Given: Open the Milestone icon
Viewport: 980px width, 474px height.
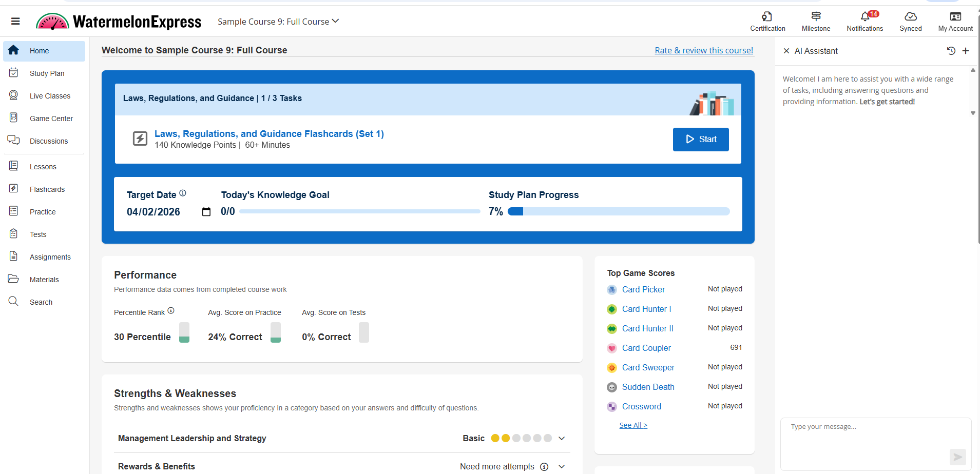Looking at the screenshot, I should tap(816, 17).
